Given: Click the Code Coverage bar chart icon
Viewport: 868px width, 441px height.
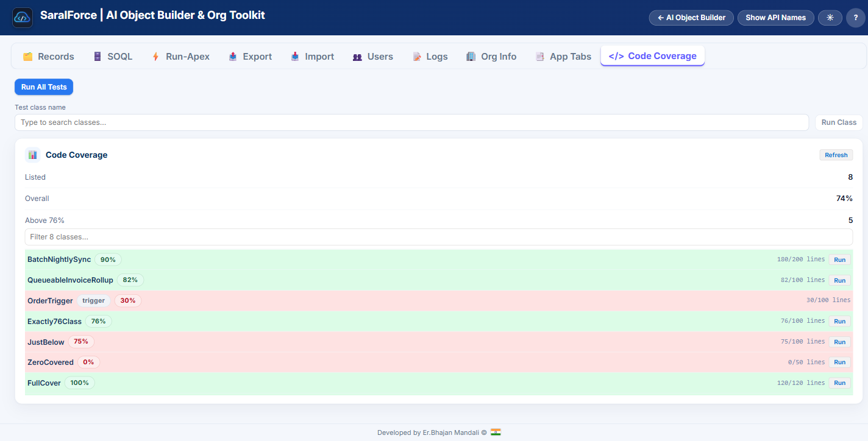Looking at the screenshot, I should (x=32, y=155).
